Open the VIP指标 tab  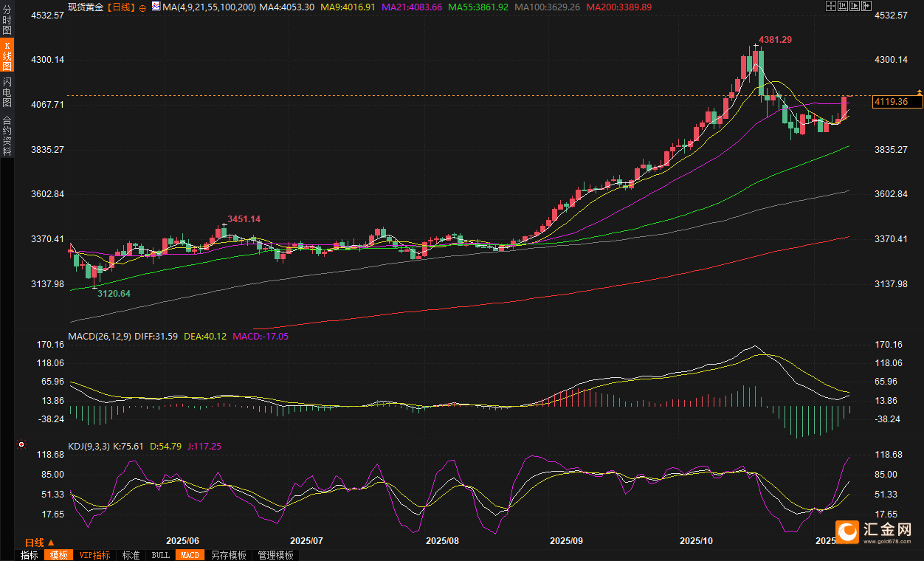tap(94, 555)
